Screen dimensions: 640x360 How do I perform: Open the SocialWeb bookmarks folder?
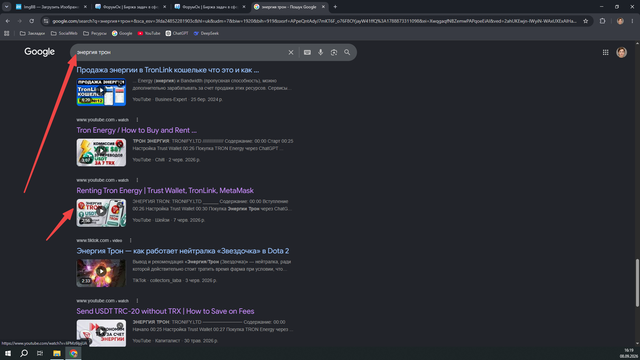click(x=64, y=33)
